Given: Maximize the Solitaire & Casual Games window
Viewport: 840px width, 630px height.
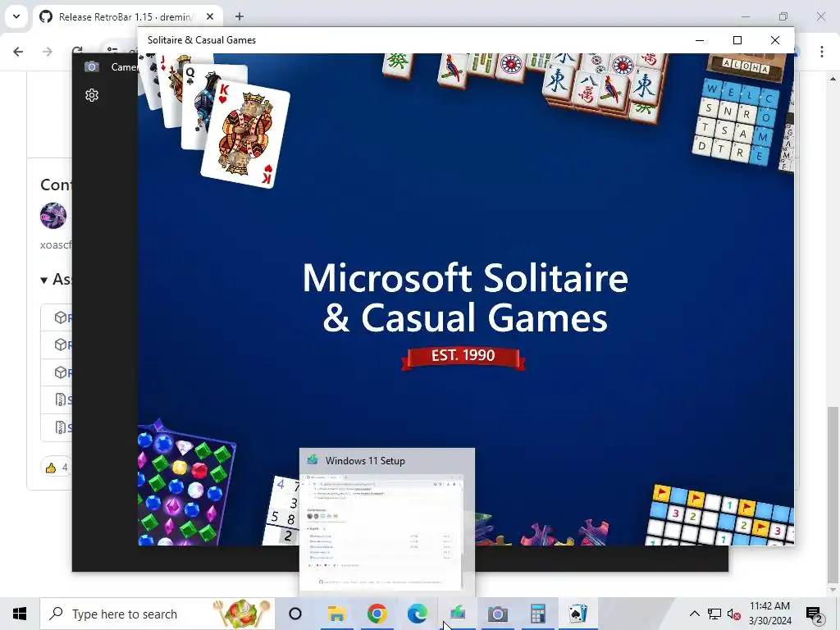Looking at the screenshot, I should 737,40.
